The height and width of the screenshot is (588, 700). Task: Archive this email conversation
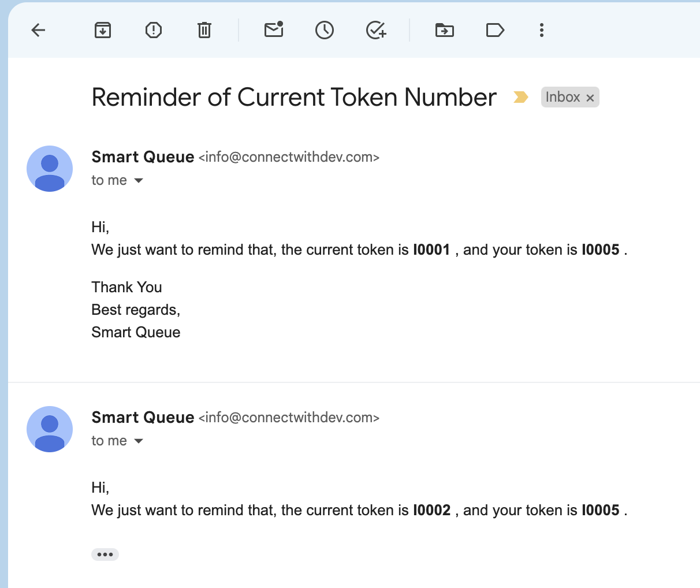click(103, 30)
